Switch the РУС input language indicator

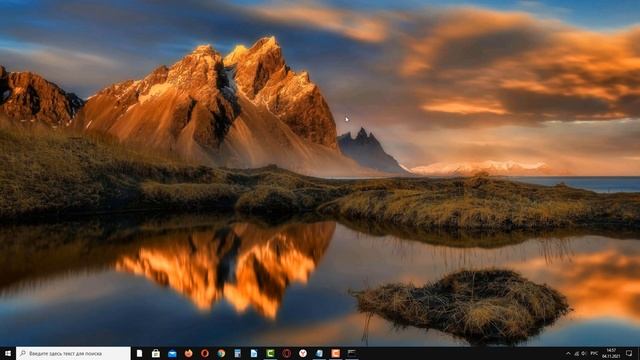(x=594, y=353)
